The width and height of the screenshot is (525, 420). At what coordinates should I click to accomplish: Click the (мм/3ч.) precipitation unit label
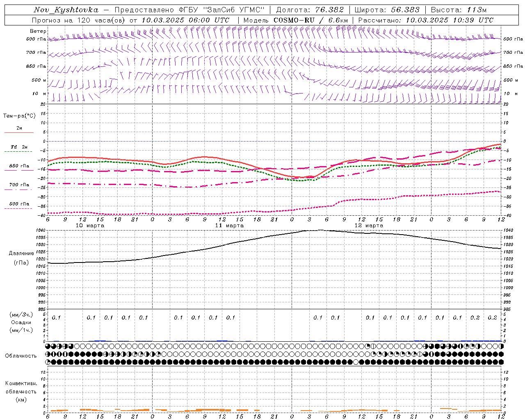[x=21, y=315]
